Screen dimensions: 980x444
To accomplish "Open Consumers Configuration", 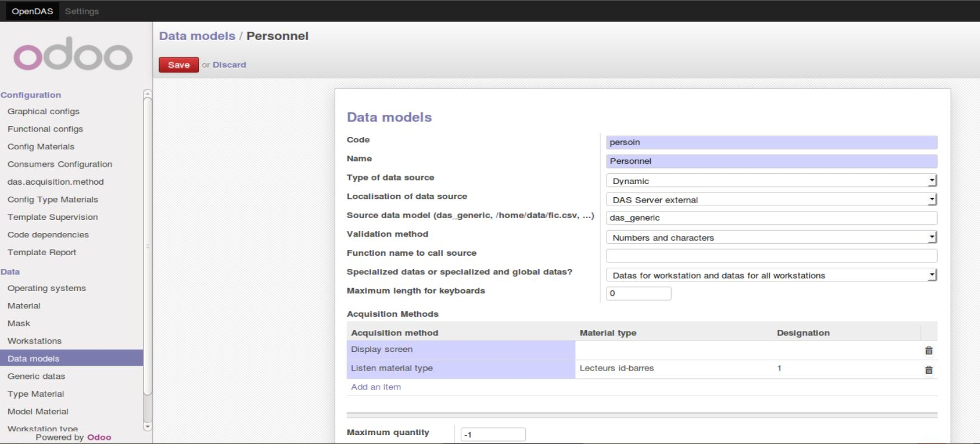I will pos(60,164).
